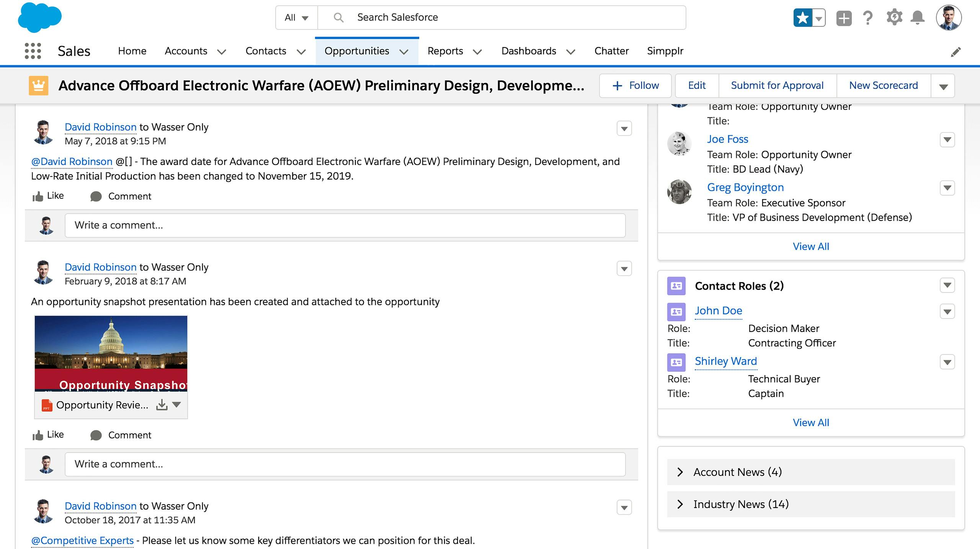Click the John Doe contact icon
The image size is (980, 549).
[x=676, y=312]
